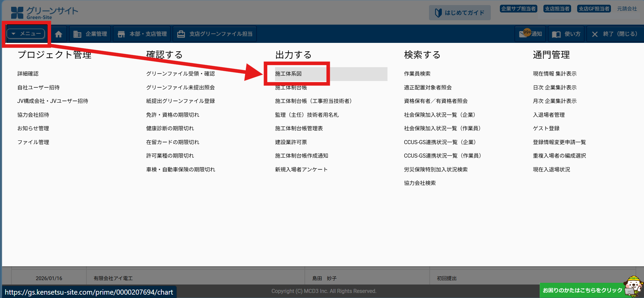Collapse the メニュー dropdown
The width and height of the screenshot is (644, 298).
pyautogui.click(x=26, y=34)
